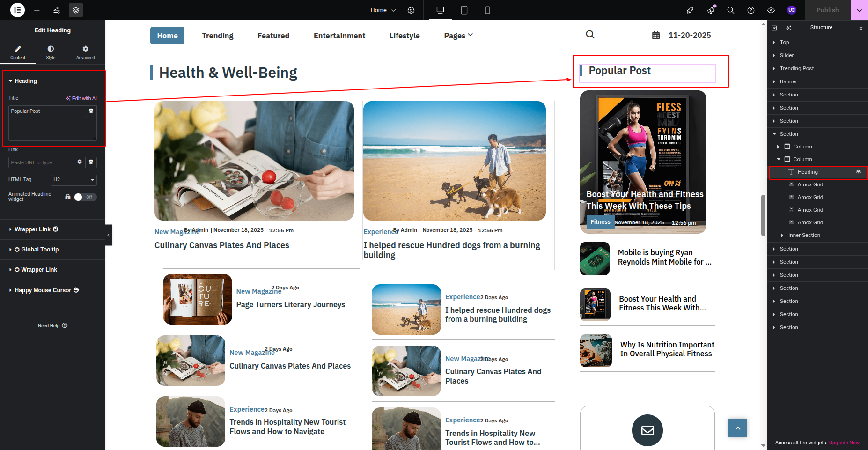The image size is (868, 450).
Task: Expand the Trending Post section in Structure
Action: pyautogui.click(x=773, y=68)
